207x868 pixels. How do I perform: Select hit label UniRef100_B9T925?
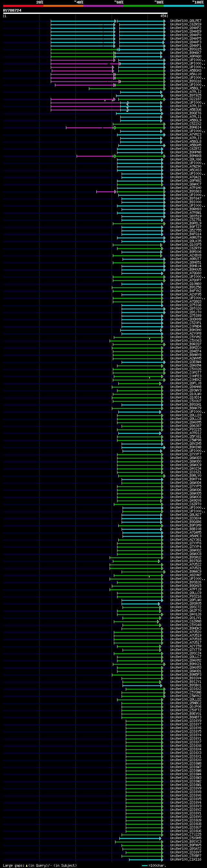coord(186,95)
